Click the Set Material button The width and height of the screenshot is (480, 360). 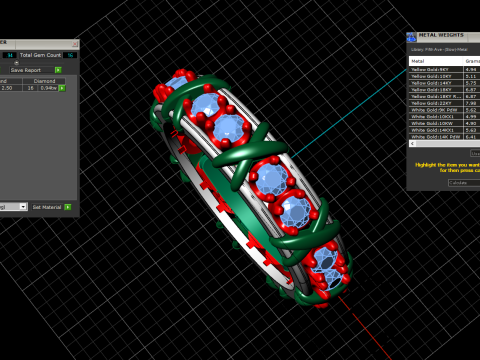point(47,207)
